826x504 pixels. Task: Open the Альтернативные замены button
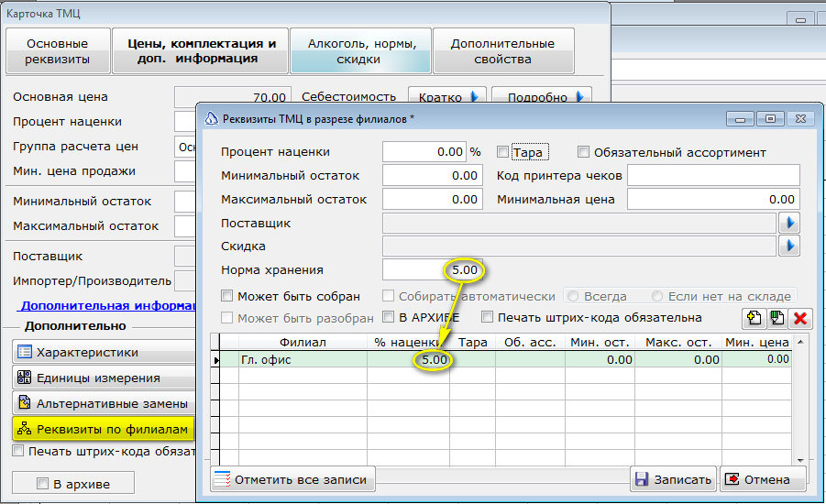(x=104, y=403)
